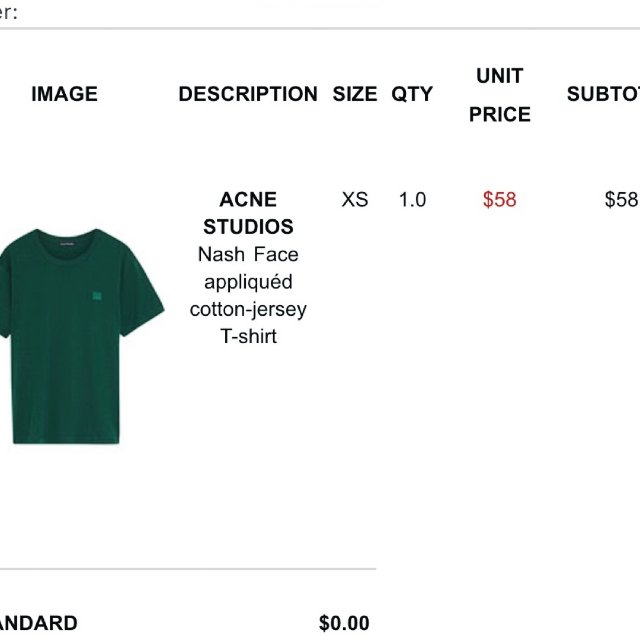Click the SIZE column header

pos(355,94)
